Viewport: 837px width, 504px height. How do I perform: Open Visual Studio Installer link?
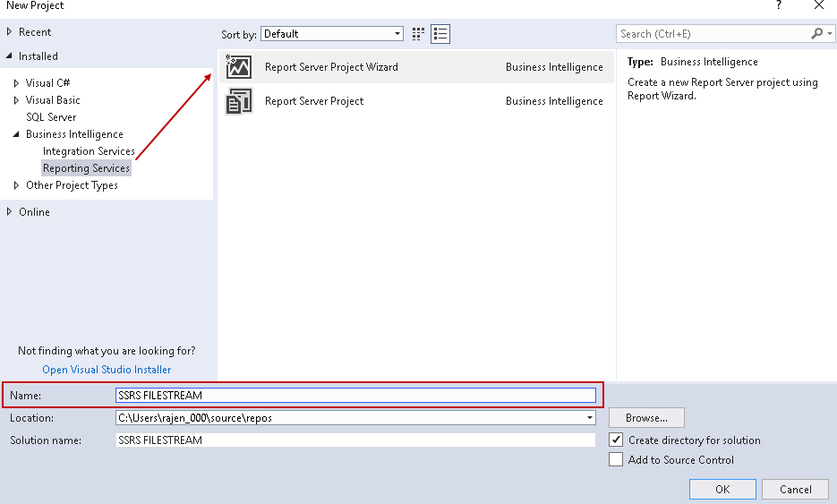point(107,370)
